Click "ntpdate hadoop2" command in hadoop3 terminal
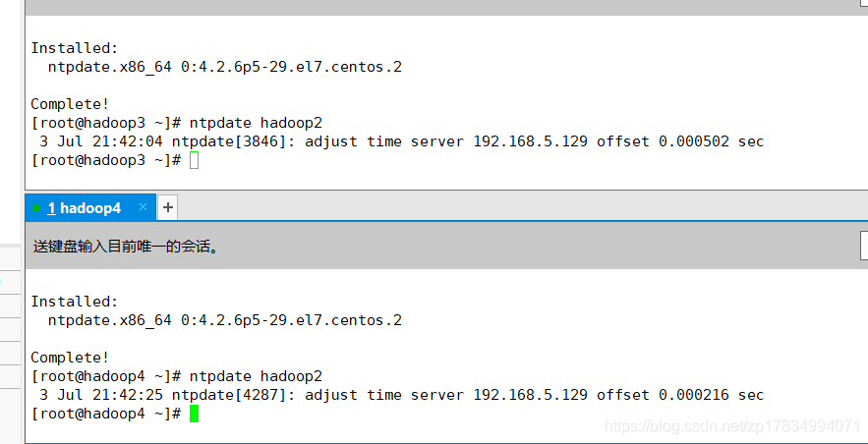The height and width of the screenshot is (444, 868). click(256, 123)
